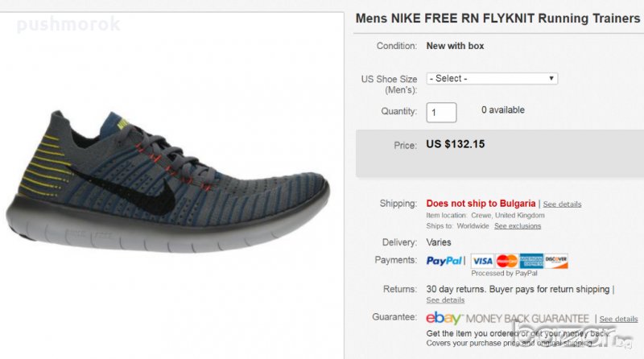Open shipping See details link
644x359 pixels.
pyautogui.click(x=562, y=204)
